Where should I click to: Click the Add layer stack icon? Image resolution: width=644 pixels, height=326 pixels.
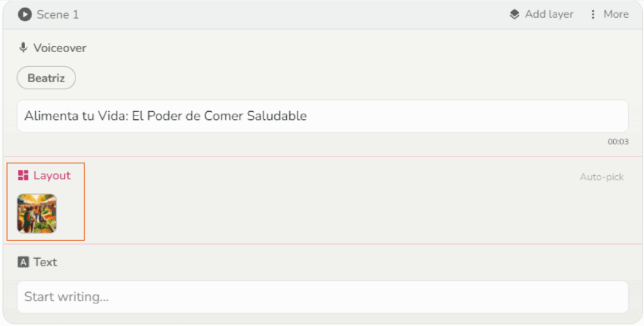pos(514,14)
